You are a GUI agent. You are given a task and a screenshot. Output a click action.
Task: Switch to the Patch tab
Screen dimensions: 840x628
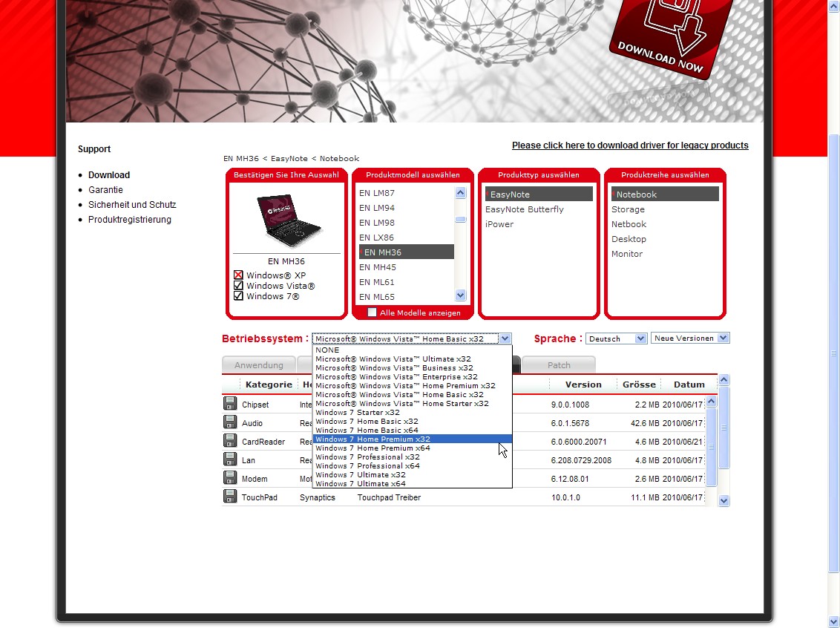click(x=559, y=365)
